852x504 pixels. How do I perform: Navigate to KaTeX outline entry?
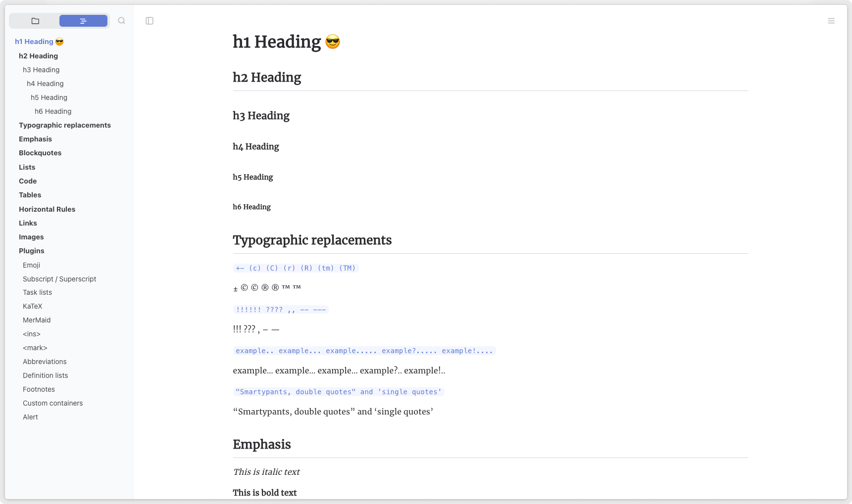tap(33, 306)
